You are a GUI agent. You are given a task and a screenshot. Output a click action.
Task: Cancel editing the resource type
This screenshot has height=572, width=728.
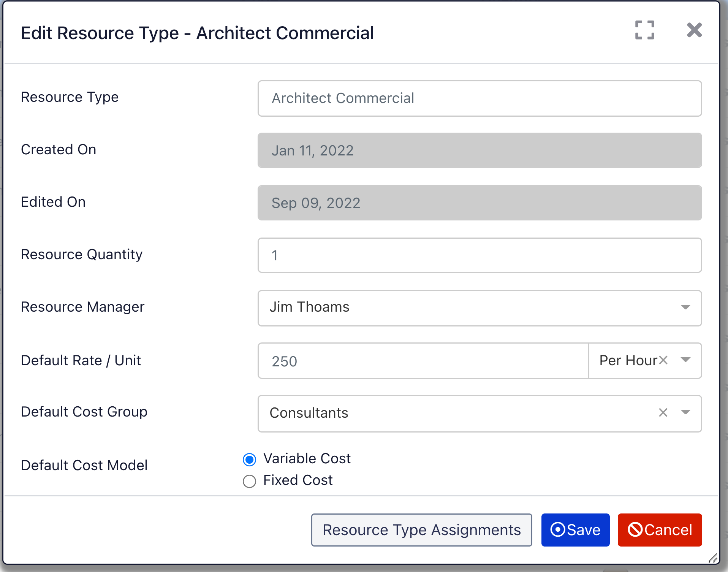pyautogui.click(x=660, y=529)
